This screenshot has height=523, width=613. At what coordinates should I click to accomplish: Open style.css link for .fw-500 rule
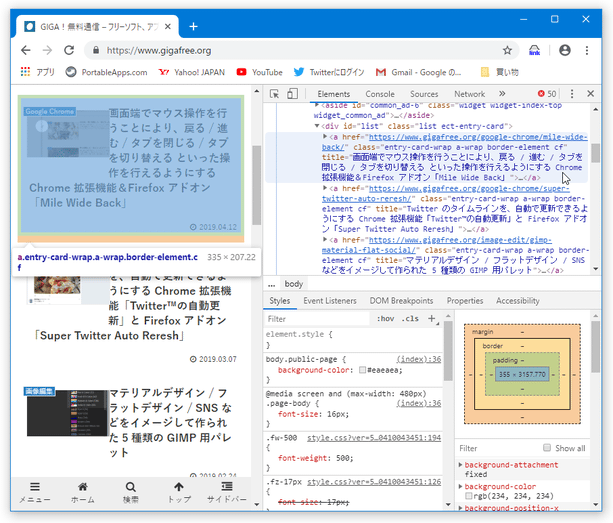point(374,438)
